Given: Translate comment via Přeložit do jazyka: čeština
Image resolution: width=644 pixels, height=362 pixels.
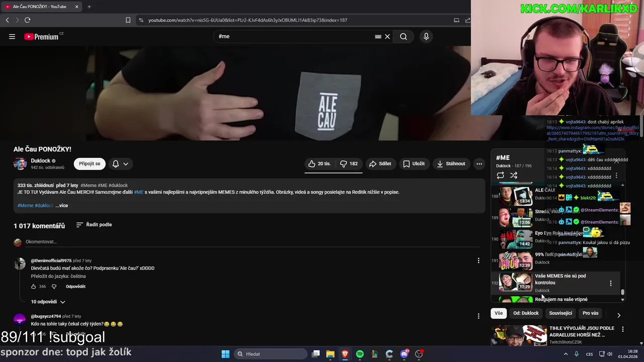Looking at the screenshot, I should click(x=58, y=277).
